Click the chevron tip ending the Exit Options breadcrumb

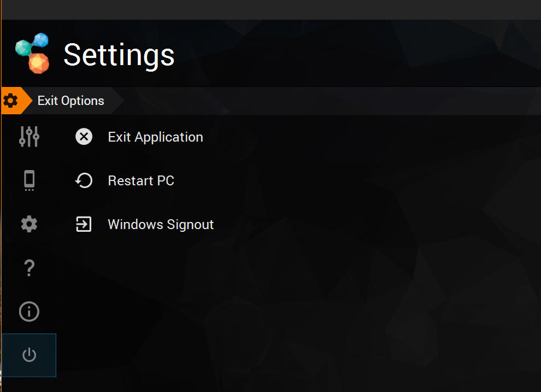point(117,101)
